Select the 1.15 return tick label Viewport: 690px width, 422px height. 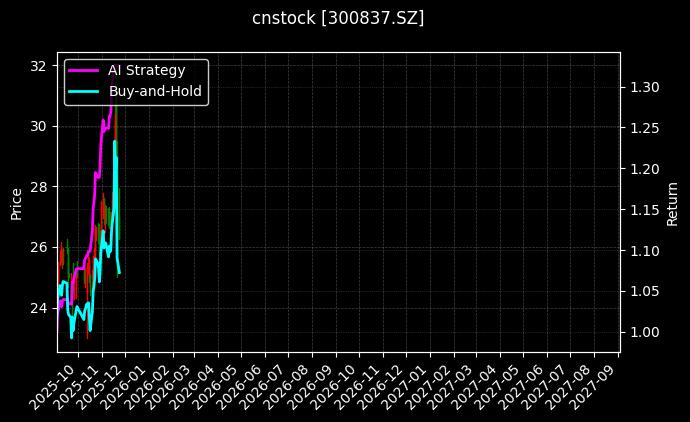(x=645, y=210)
